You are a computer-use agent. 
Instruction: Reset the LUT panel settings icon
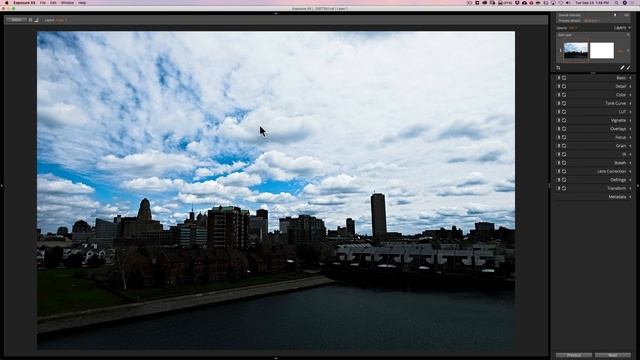tap(564, 112)
